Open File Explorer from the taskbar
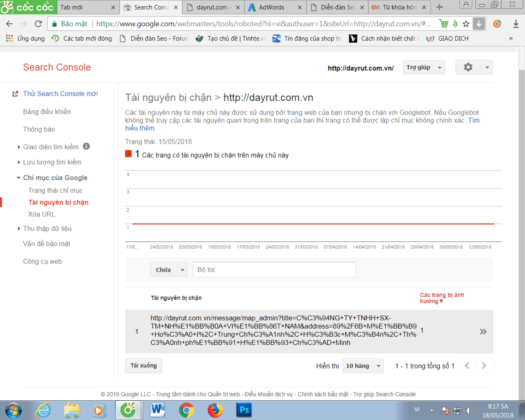Viewport: 525px width, 420px height. click(72, 410)
